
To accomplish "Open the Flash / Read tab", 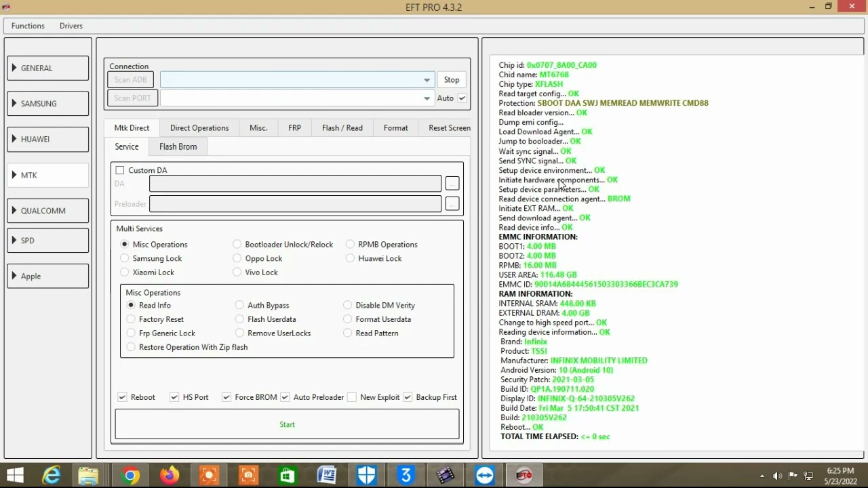I will pos(342,127).
